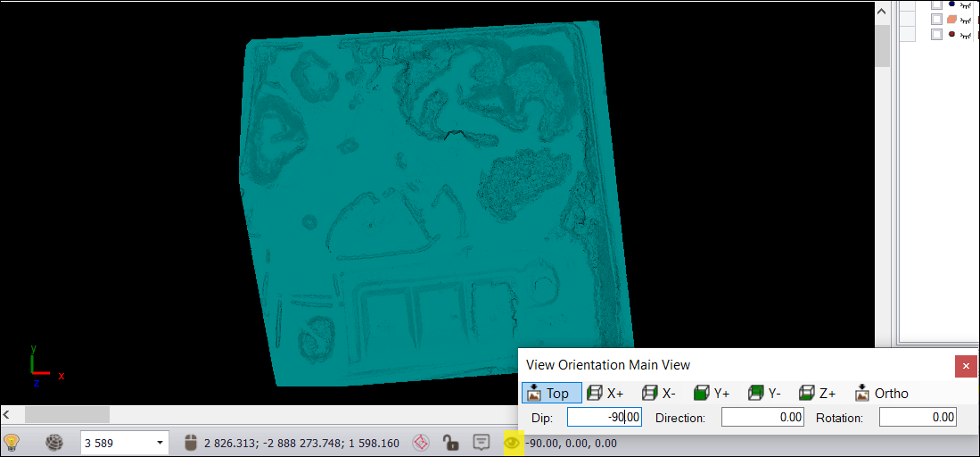Image resolution: width=980 pixels, height=457 pixels.
Task: Click the Direction input field
Action: pos(762,417)
